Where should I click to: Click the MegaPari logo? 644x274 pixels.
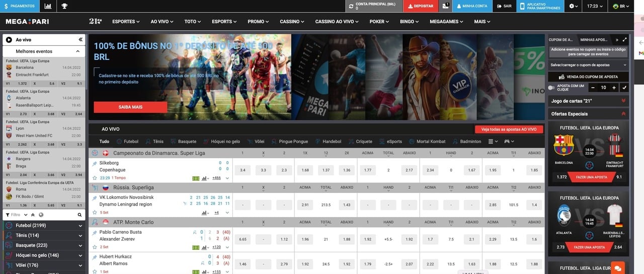[x=27, y=22]
